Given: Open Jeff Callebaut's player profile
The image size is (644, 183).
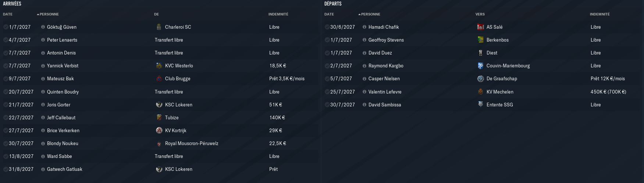Looking at the screenshot, I should [x=61, y=117].
